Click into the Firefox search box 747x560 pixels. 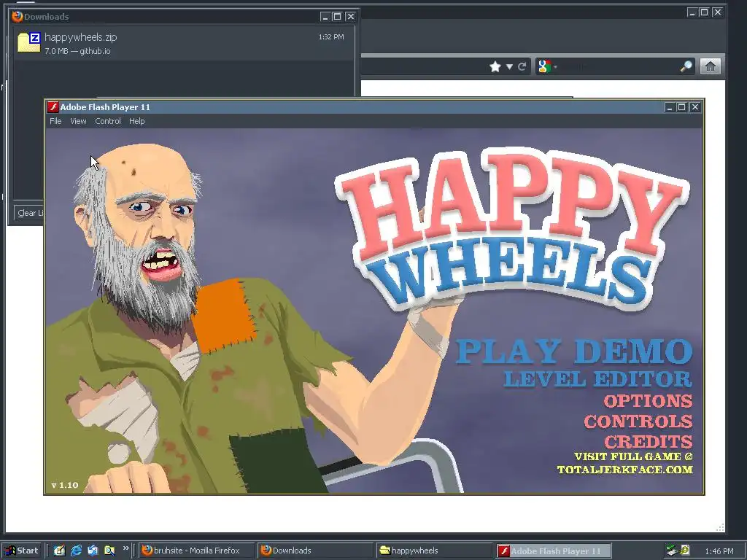point(619,66)
